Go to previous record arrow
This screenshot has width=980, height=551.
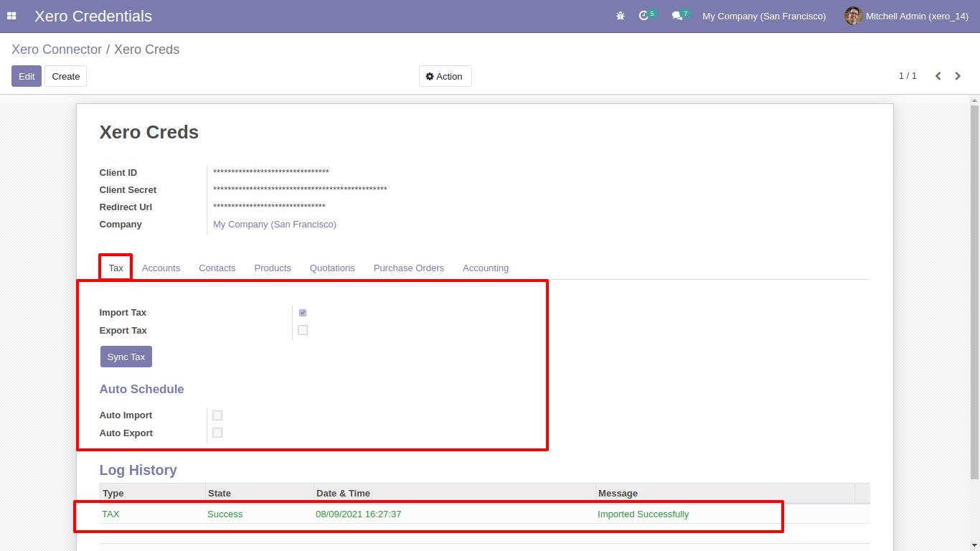(938, 76)
